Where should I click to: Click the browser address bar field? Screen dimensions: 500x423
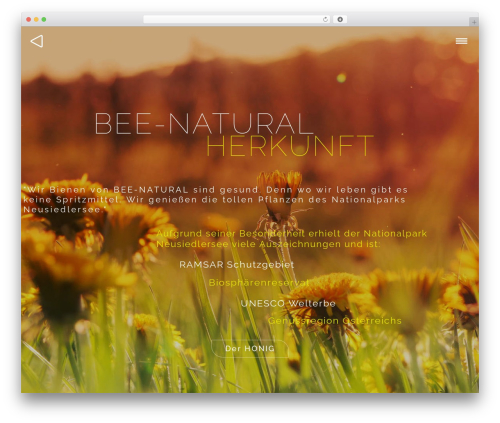tap(236, 20)
